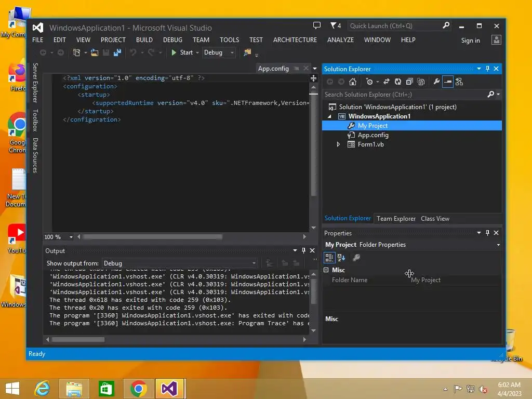
Task: Select the Solution Explorer bottom tab
Action: (x=348, y=219)
